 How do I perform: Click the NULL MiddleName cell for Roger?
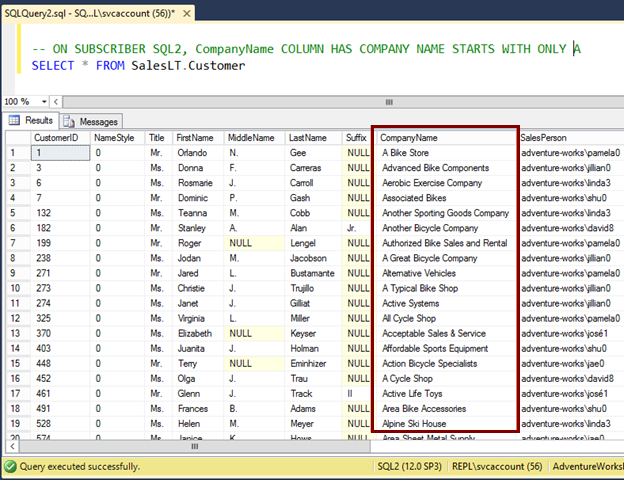(240, 243)
